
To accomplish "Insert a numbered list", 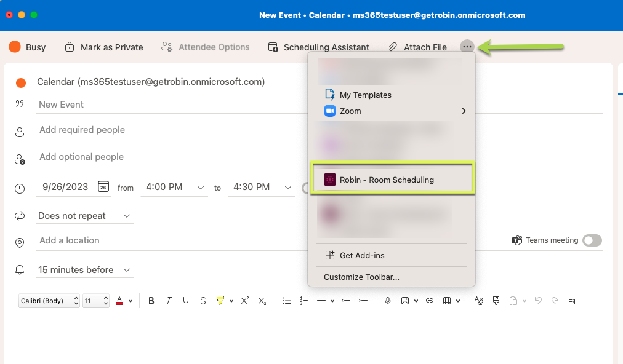I will pyautogui.click(x=304, y=301).
